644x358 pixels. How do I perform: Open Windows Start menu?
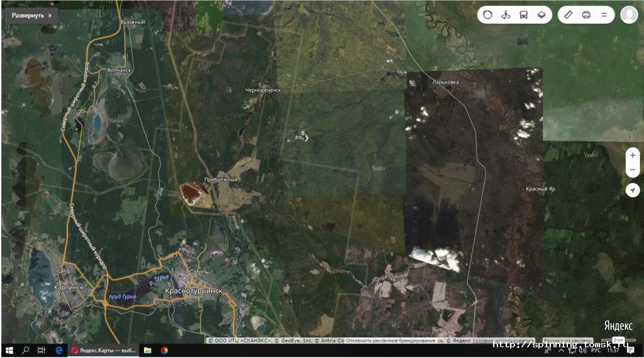(x=9, y=350)
